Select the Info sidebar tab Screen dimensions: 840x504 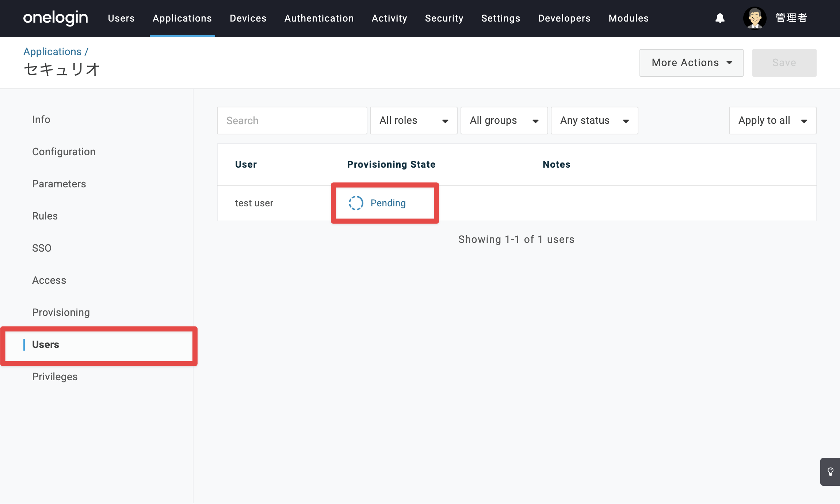(41, 119)
